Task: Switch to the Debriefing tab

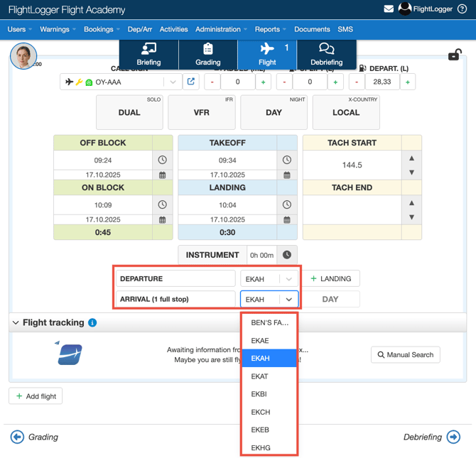Action: 326,54
